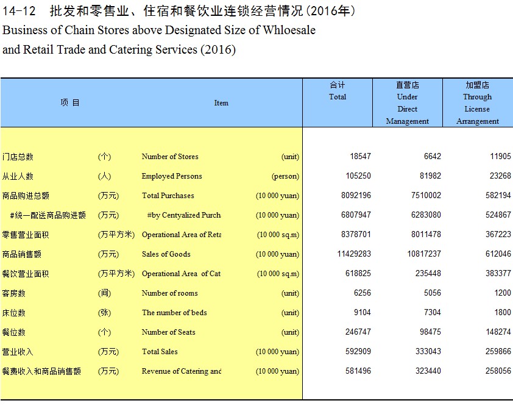The height and width of the screenshot is (420, 513).
Task: Select the 床位数 row label
Action: [14, 313]
